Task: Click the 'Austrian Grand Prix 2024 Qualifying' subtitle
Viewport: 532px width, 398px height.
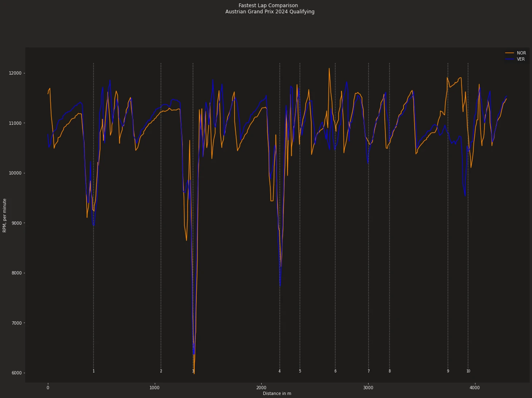Action: click(270, 12)
